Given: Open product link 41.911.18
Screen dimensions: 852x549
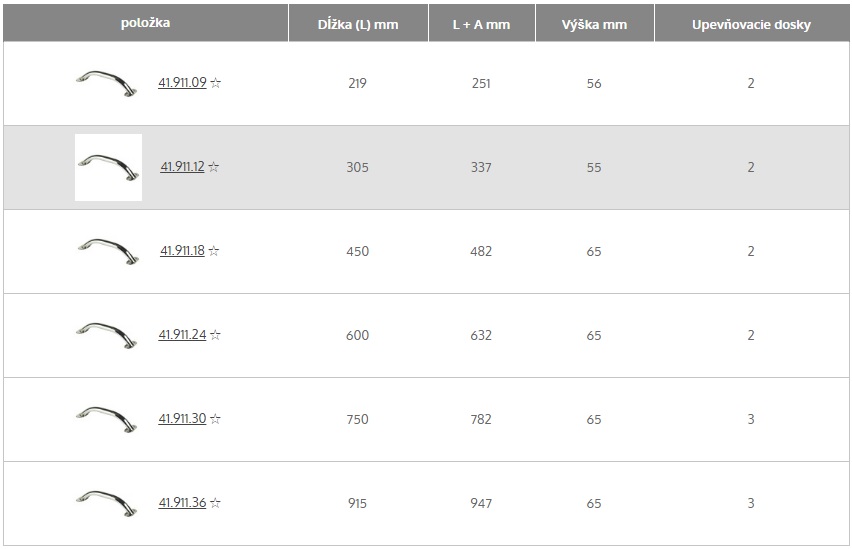Looking at the screenshot, I should coord(183,251).
